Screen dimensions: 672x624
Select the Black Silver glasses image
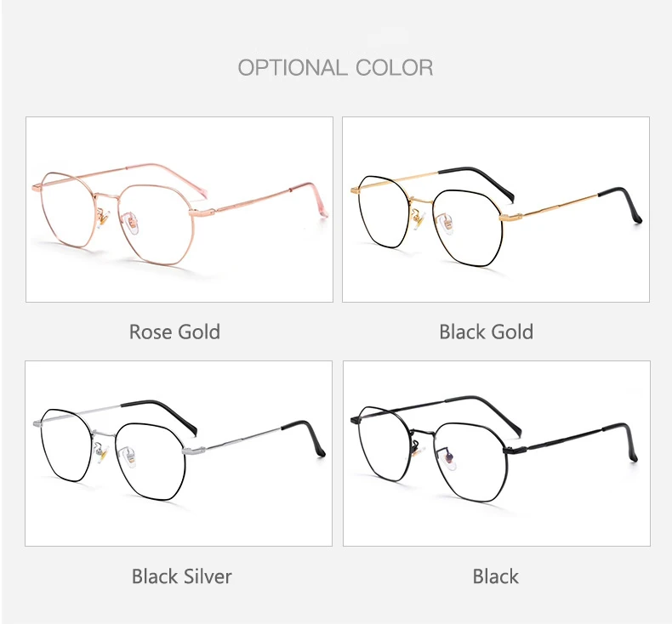coord(179,453)
